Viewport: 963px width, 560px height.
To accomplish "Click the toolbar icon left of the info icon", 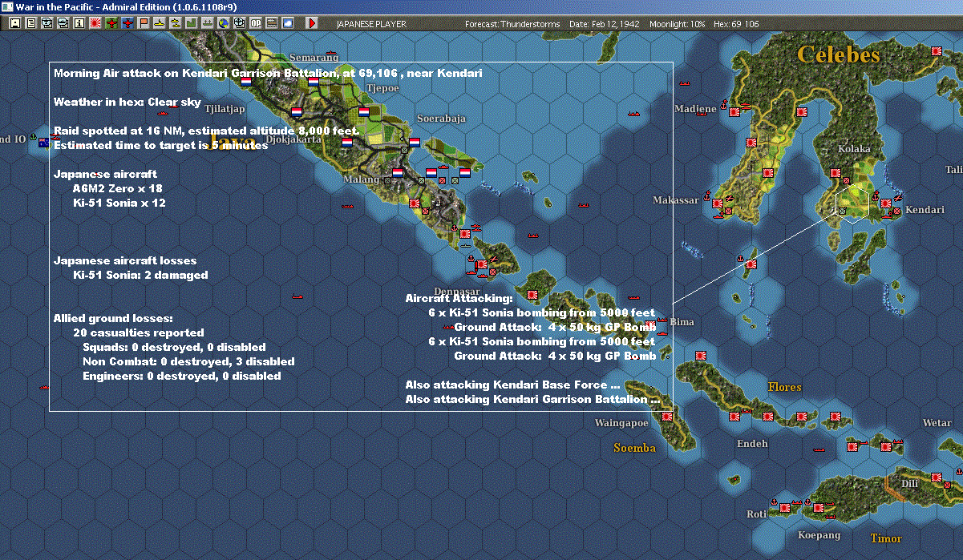I will (x=63, y=23).
